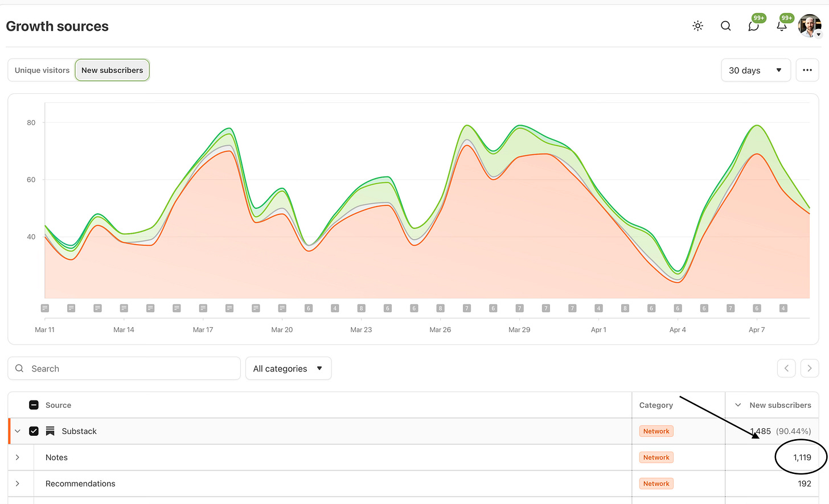Open the profile avatar menu

(809, 26)
